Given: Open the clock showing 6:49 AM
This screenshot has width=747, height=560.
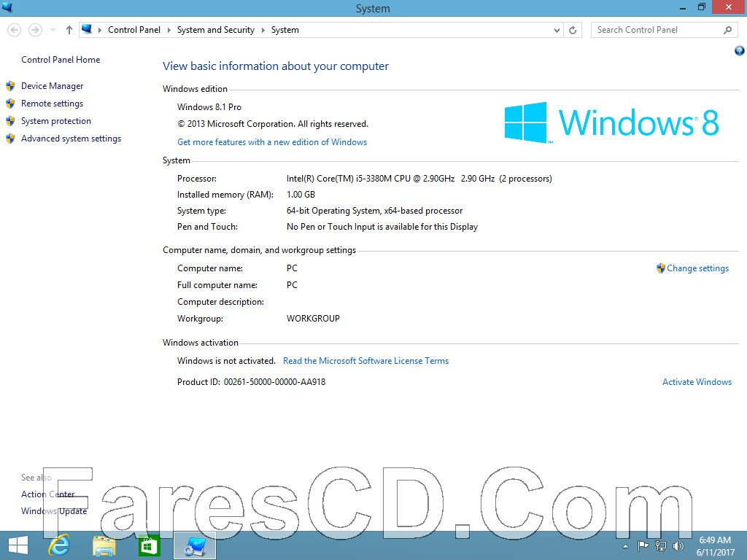Looking at the screenshot, I should click(715, 546).
